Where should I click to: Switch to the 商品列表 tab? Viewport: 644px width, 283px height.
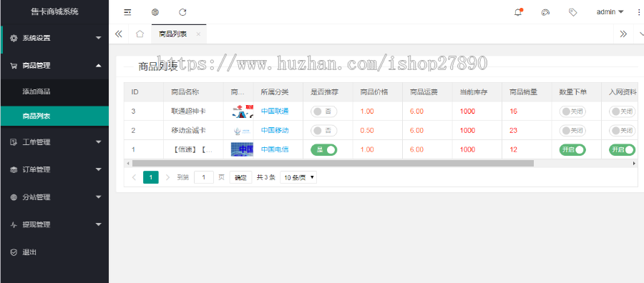[173, 34]
